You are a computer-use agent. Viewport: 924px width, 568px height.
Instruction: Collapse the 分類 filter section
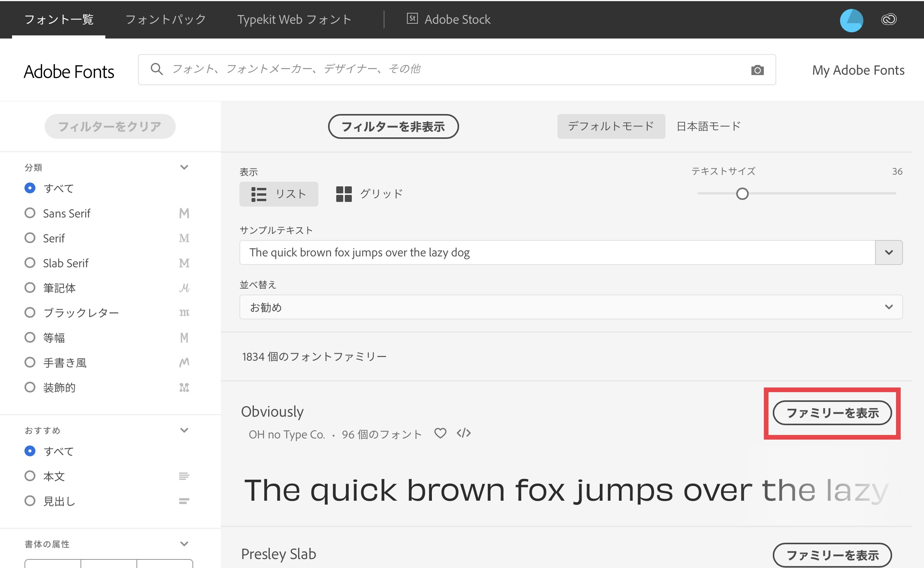(x=184, y=167)
